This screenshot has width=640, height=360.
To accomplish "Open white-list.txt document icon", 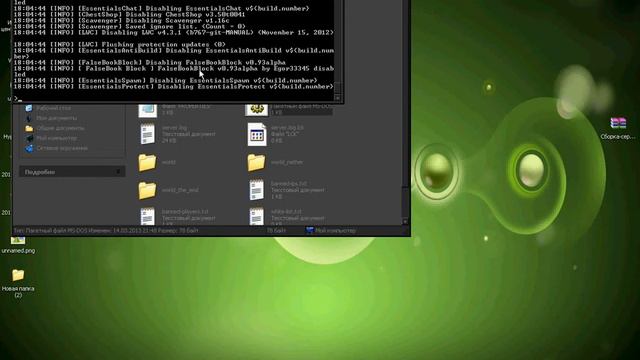I will tap(256, 216).
